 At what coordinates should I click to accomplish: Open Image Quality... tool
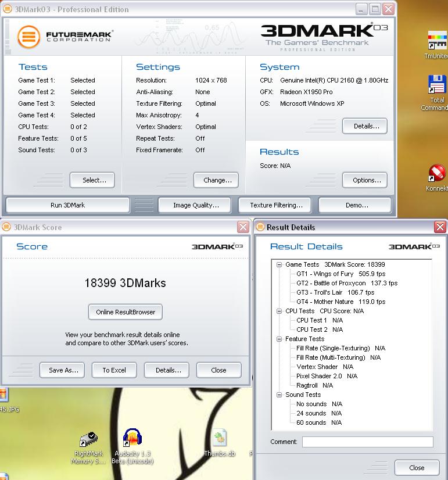tap(195, 205)
